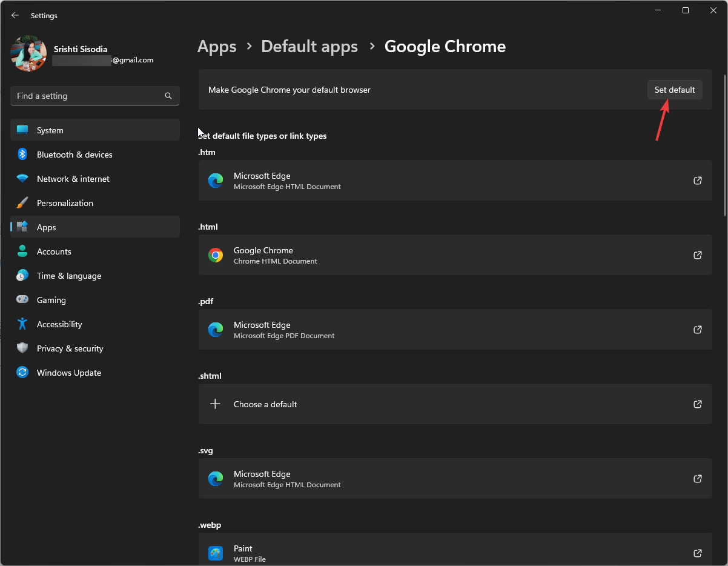The height and width of the screenshot is (566, 728).
Task: Open external link icon for .htm
Action: click(x=698, y=181)
